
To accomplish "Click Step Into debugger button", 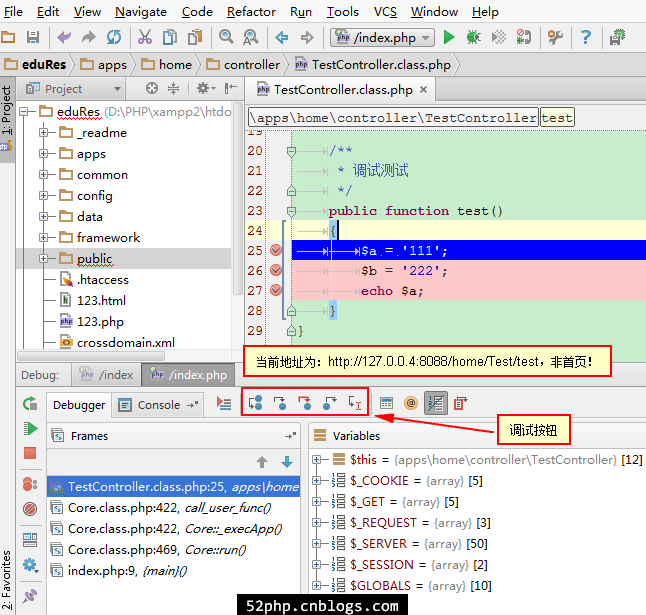I will coord(280,402).
